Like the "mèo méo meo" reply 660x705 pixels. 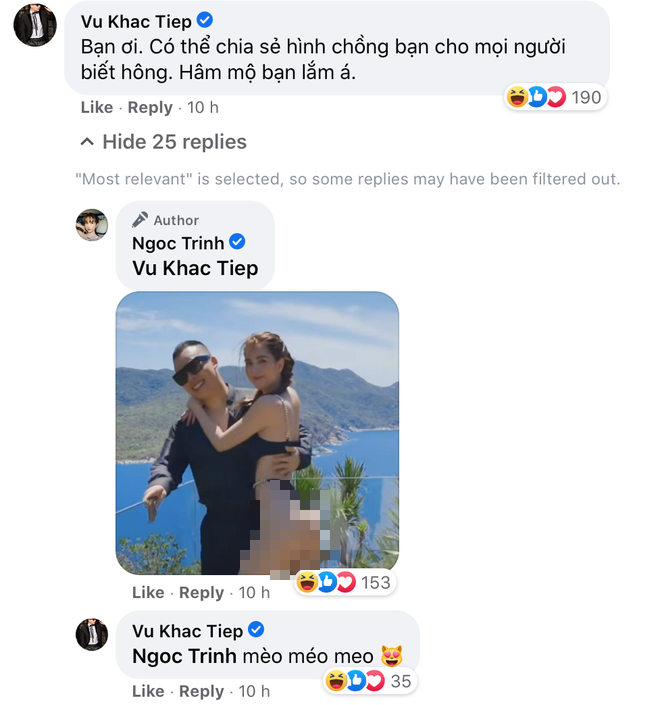click(148, 691)
